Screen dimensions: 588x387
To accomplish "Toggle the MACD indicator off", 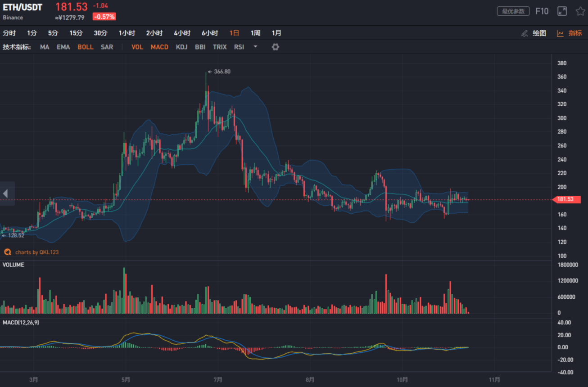I will click(159, 47).
